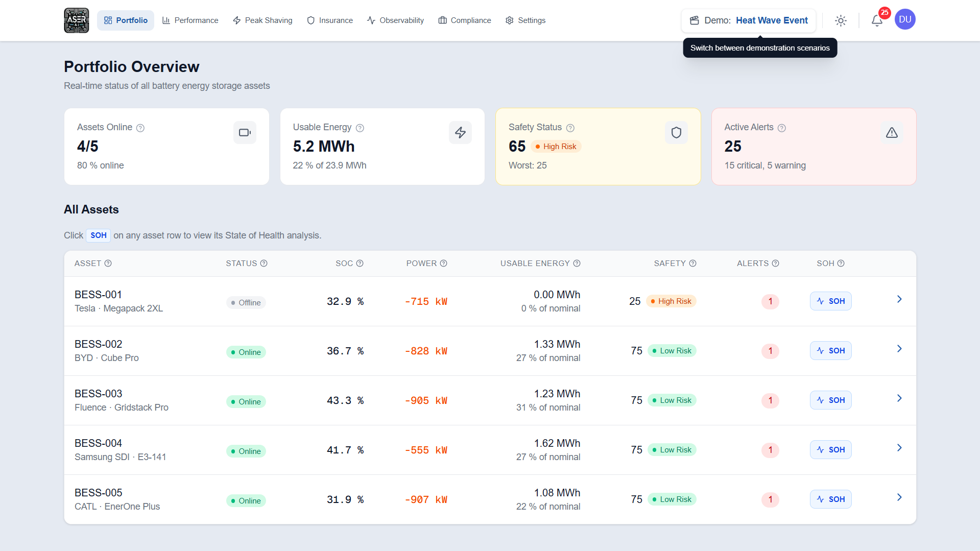The height and width of the screenshot is (551, 980).
Task: Open SOH analysis for BESS-003
Action: tap(831, 400)
